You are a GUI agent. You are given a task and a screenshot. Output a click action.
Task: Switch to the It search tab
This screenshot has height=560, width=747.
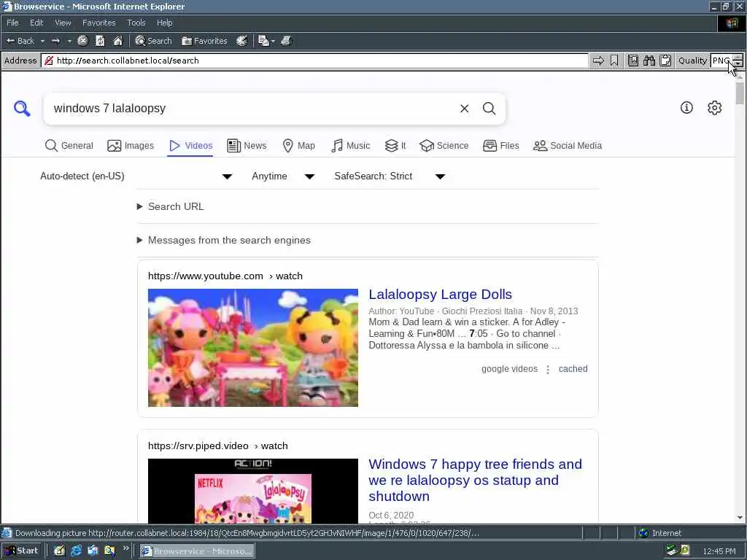pos(395,146)
